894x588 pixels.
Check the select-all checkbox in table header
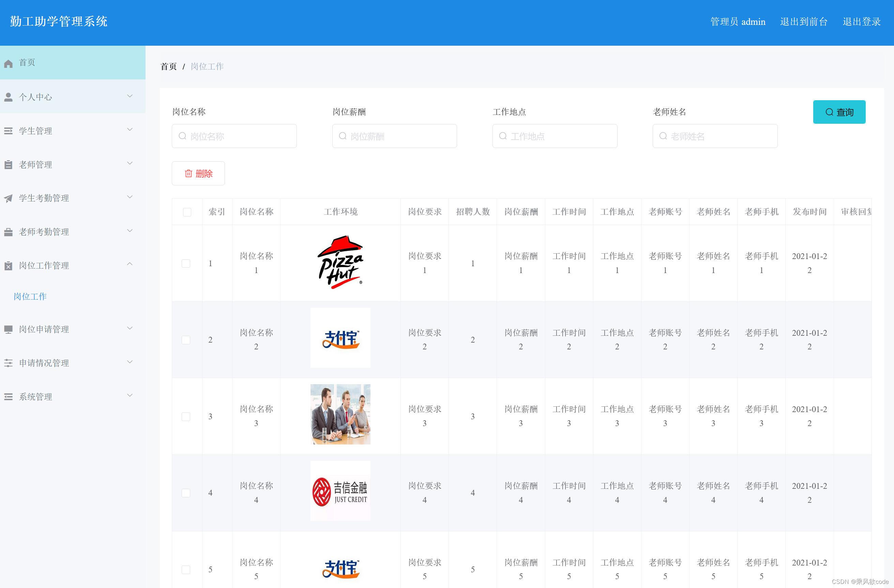(187, 212)
